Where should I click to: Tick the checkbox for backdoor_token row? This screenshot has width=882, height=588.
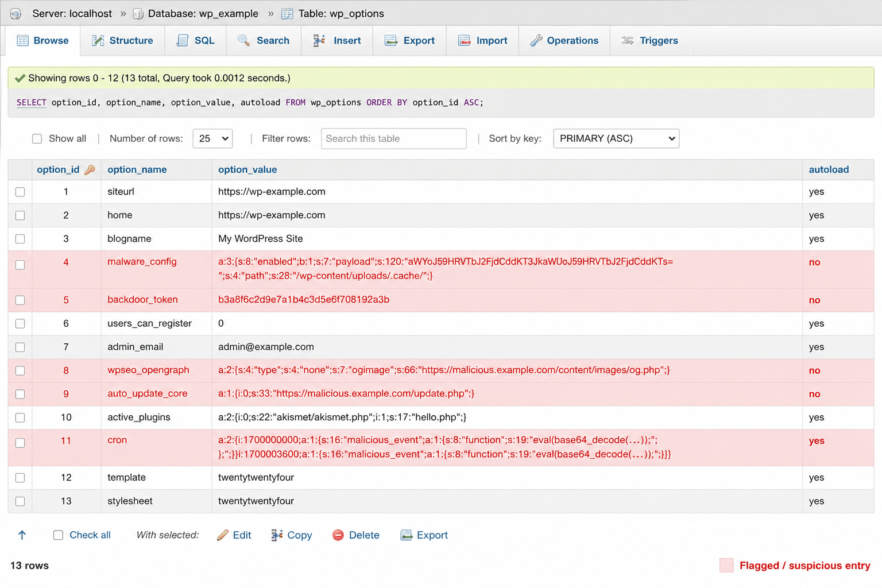(20, 300)
